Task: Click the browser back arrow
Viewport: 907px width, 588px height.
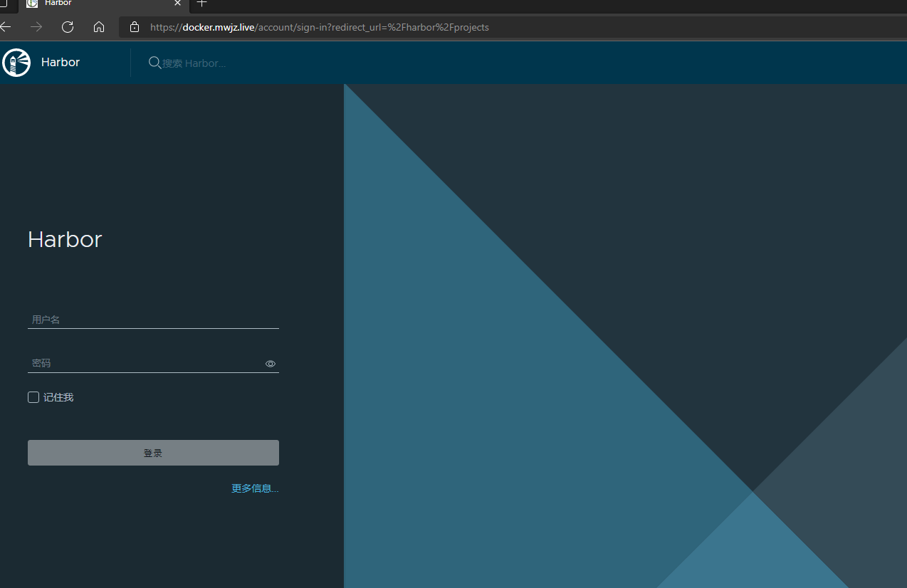Action: point(6,27)
